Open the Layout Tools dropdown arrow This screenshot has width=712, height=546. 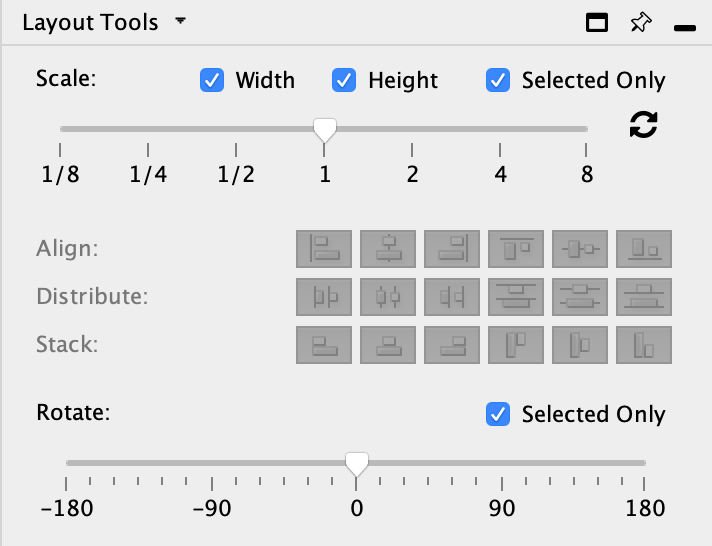[x=180, y=21]
